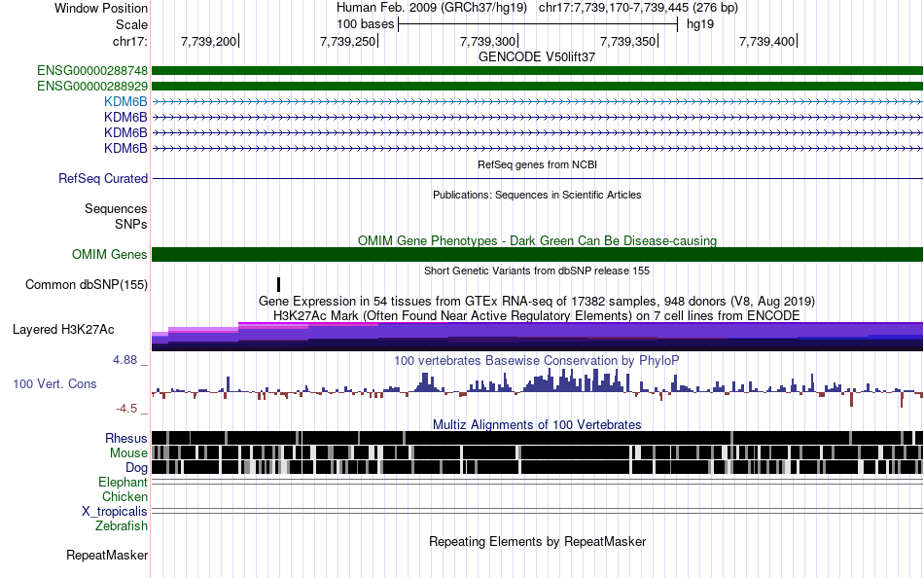Select the Dog alignment row label
The width and height of the screenshot is (924, 578).
coord(136,468)
